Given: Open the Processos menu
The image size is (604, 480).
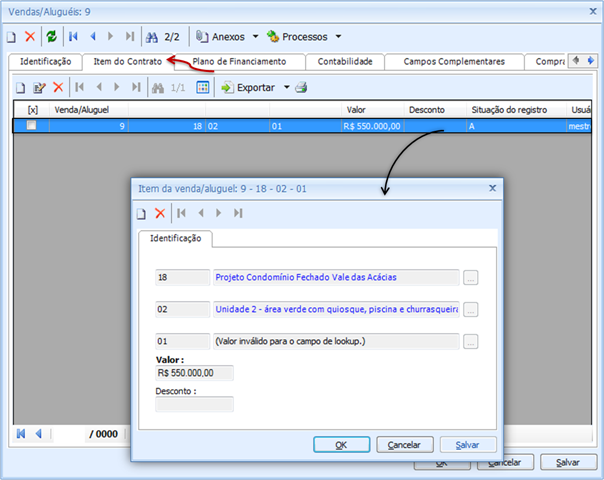Looking at the screenshot, I should [297, 37].
